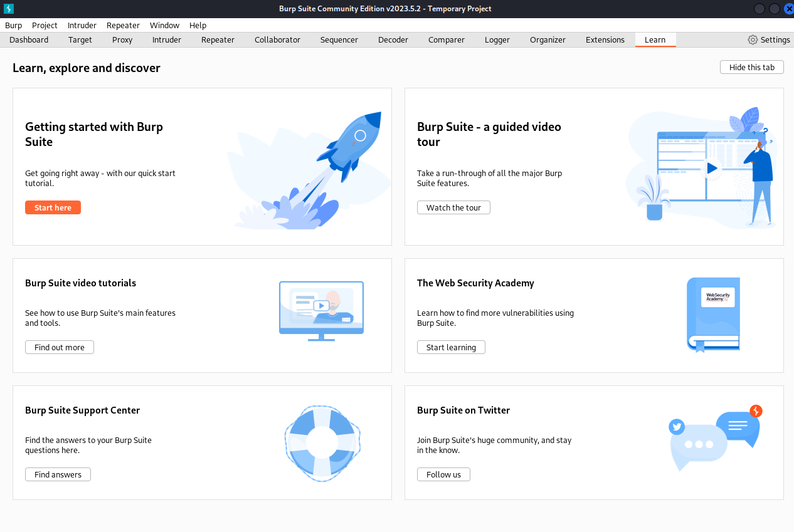The width and height of the screenshot is (794, 532).
Task: Switch to the Comparer tab
Action: (x=447, y=39)
